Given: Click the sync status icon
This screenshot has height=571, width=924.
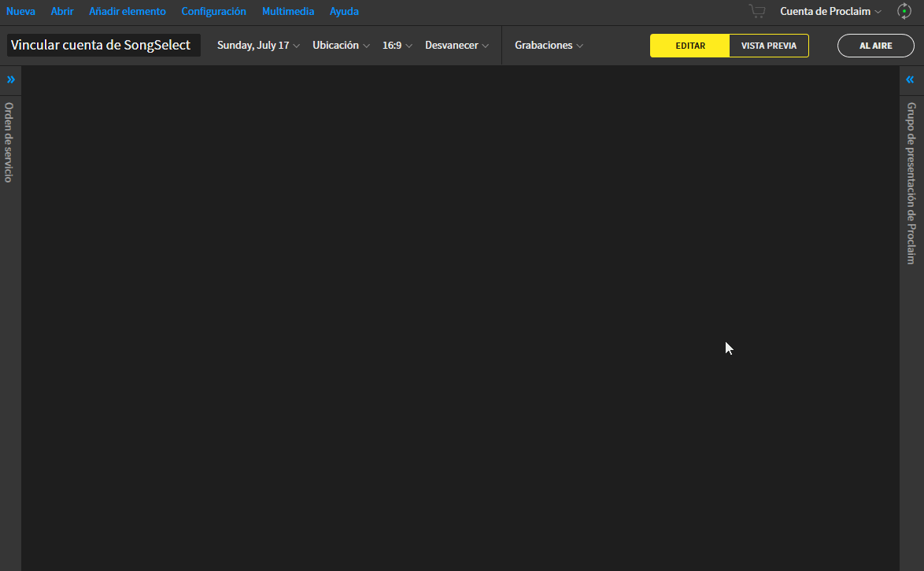Looking at the screenshot, I should pyautogui.click(x=904, y=11).
